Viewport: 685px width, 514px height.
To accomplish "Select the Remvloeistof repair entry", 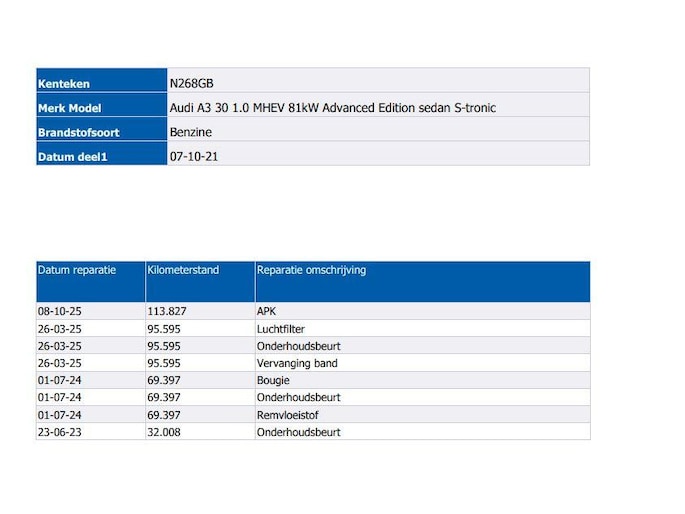I will click(x=287, y=415).
